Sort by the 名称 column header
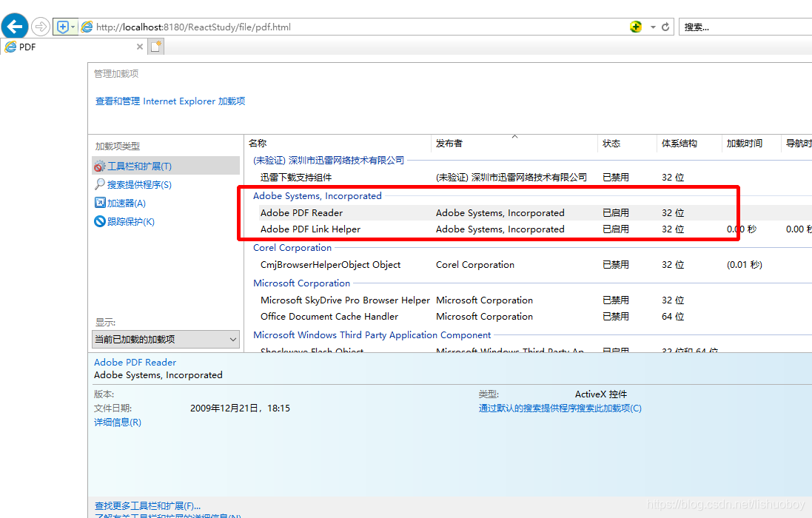This screenshot has height=518, width=812. point(338,144)
